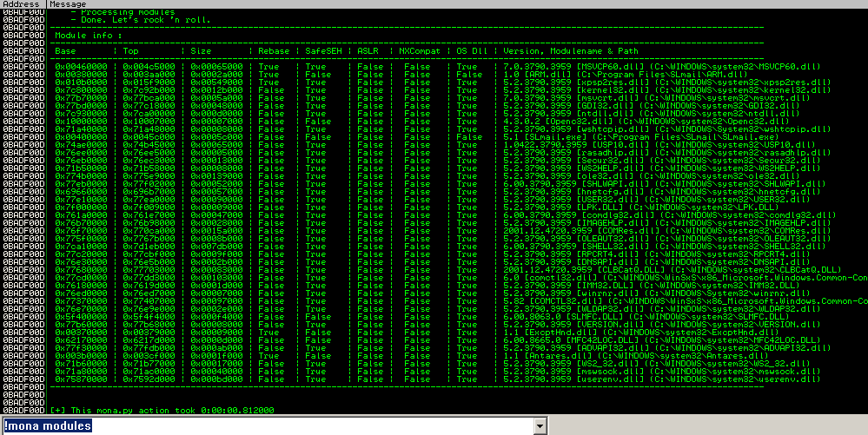Click base address 0x77370000 COMCTL32 row
The image size is (868, 435).
82,301
